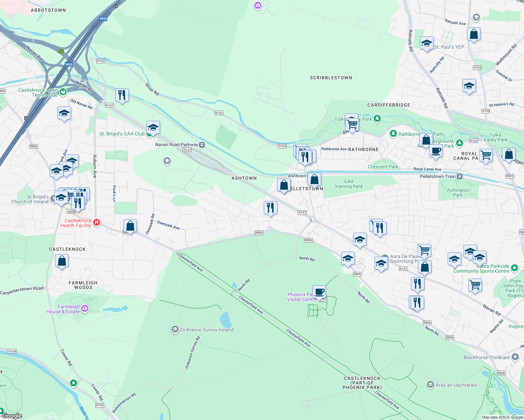Screen dimensions: 524x420
Task: Click the Pelletstown Train station icon
Action: 460,176
